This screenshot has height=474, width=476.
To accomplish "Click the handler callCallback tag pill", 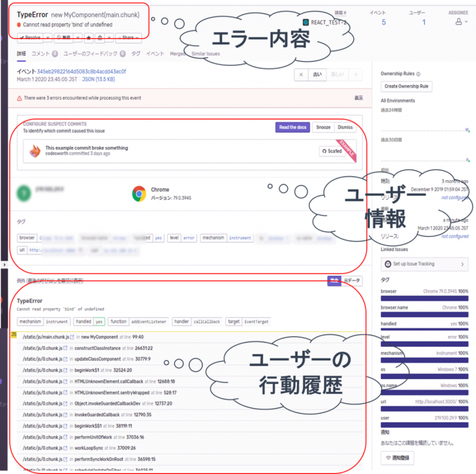I will click(197, 322).
